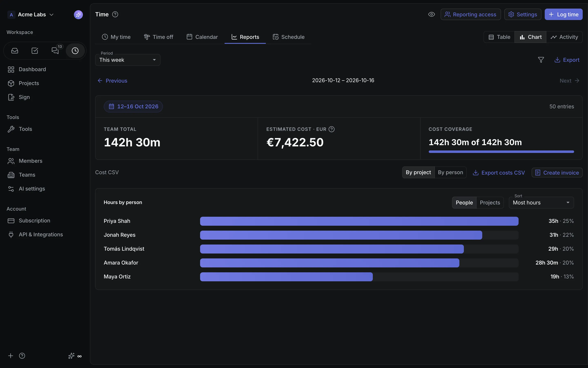Screen dimensions: 588x368
Task: Open the help icon at sidebar bottom
Action: (x=22, y=356)
